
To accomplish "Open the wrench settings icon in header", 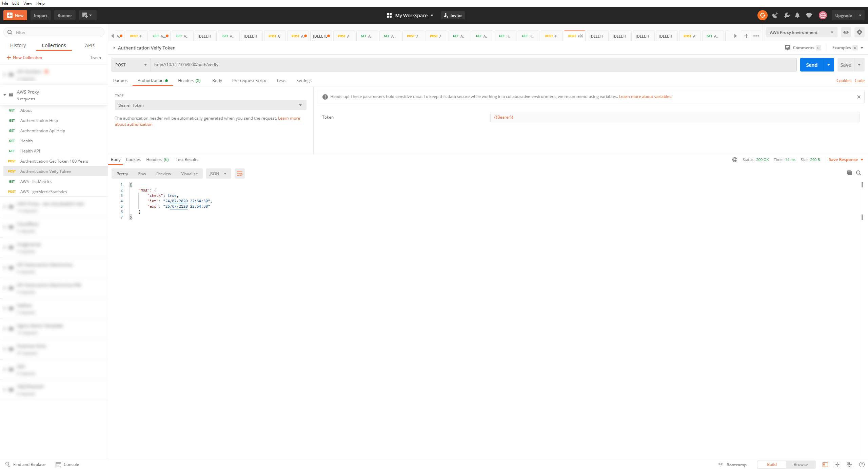I will 787,15.
